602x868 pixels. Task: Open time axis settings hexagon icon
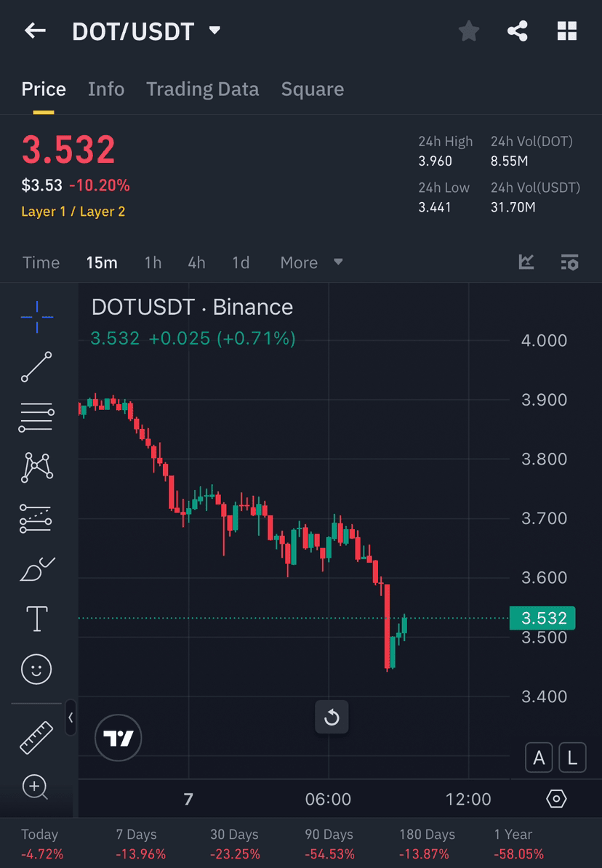[556, 799]
